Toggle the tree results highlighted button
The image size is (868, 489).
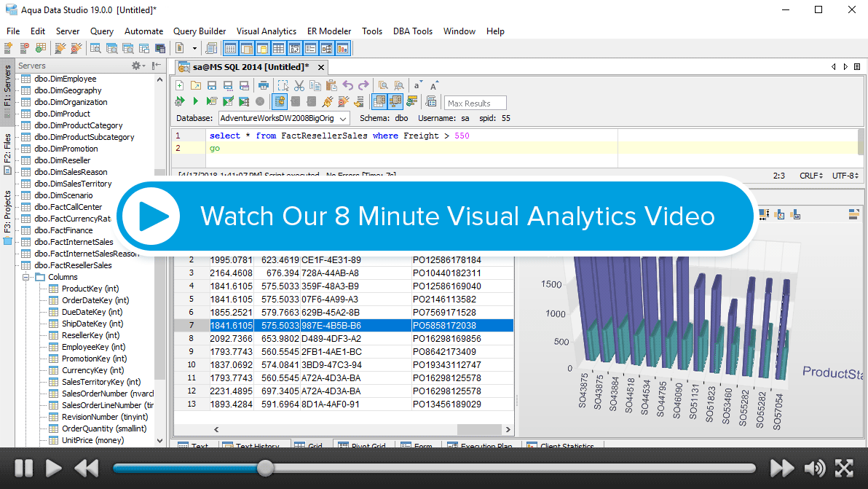point(395,101)
